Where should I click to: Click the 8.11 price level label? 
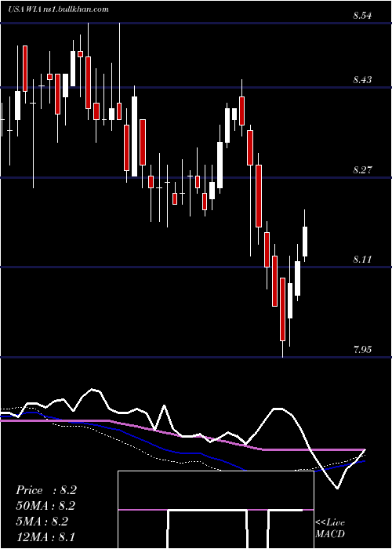362,260
